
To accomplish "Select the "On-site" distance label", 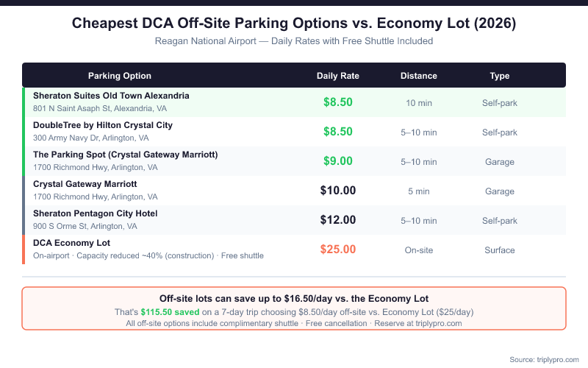I will tap(419, 250).
